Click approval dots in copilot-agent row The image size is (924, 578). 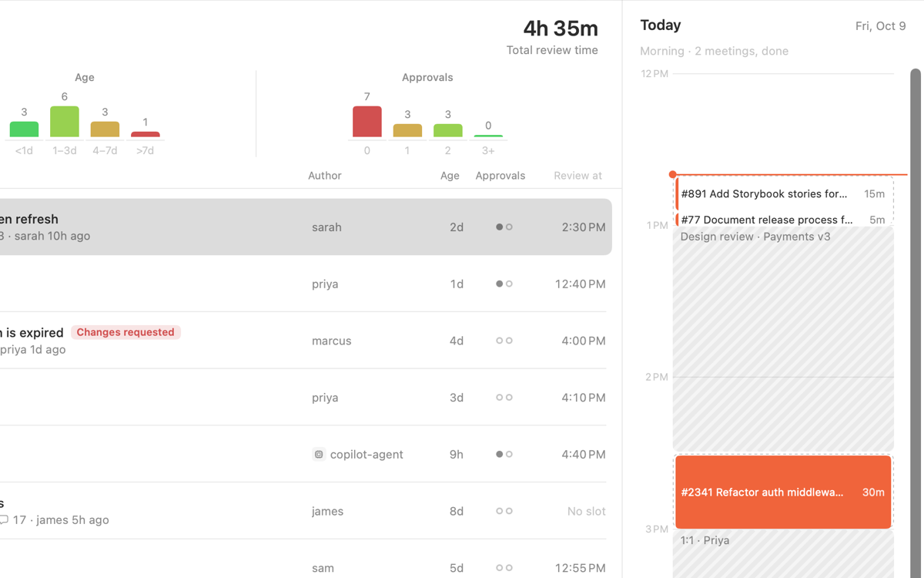504,455
